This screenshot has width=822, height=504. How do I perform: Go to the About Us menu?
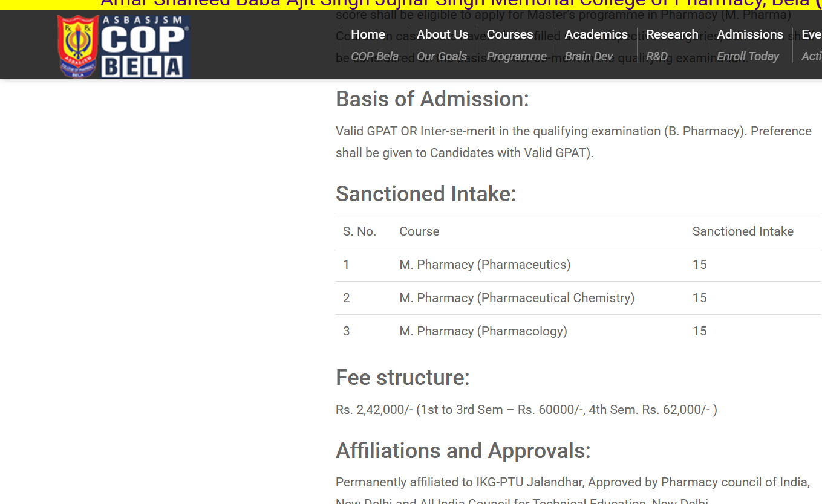pos(442,35)
